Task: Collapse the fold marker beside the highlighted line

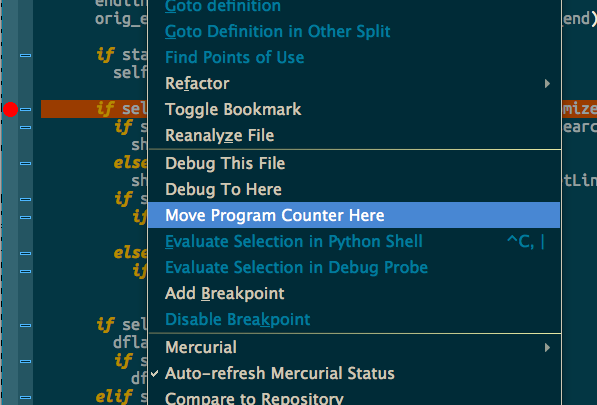Action: (26, 110)
